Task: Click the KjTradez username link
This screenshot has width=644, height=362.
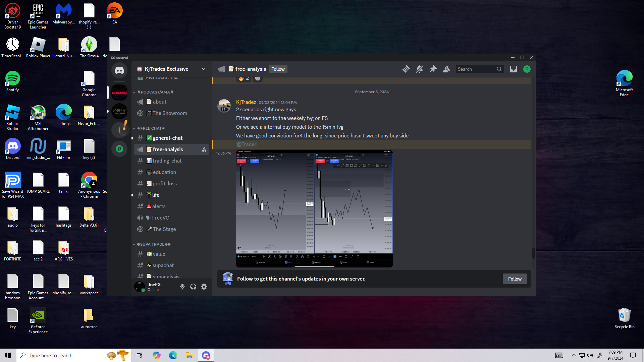Action: click(x=246, y=102)
